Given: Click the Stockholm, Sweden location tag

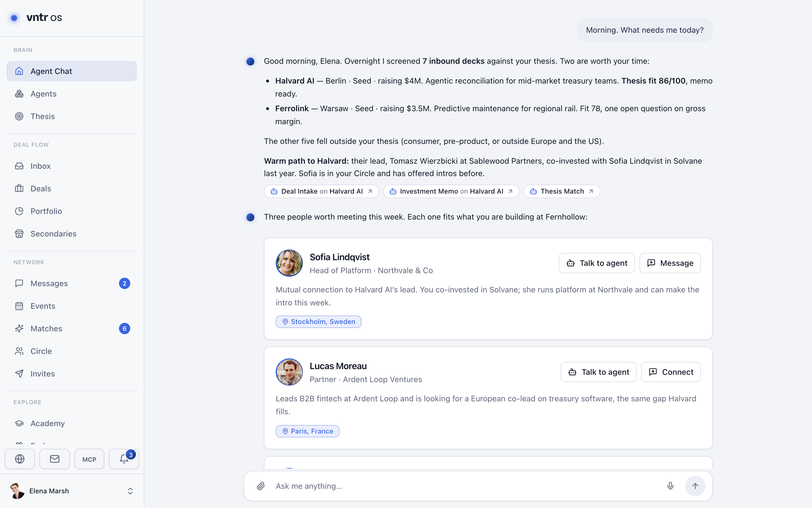Looking at the screenshot, I should coord(318,321).
